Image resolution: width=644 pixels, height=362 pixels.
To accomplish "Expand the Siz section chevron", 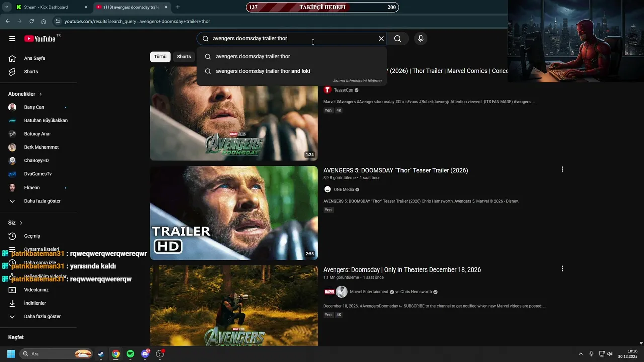I will (21, 223).
